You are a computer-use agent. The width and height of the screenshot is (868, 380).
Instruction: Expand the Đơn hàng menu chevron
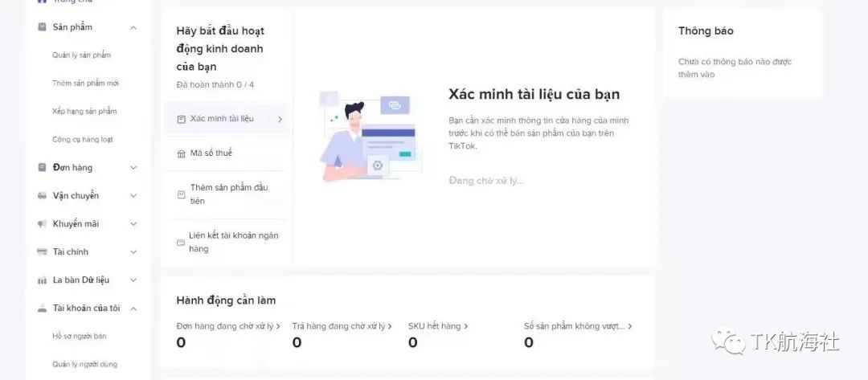(133, 168)
